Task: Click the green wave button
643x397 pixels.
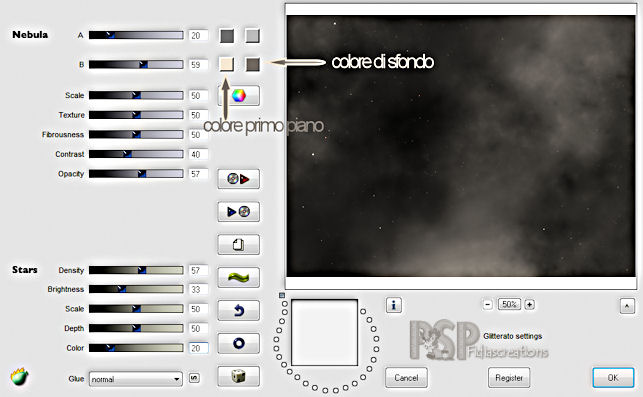Action: [x=238, y=277]
